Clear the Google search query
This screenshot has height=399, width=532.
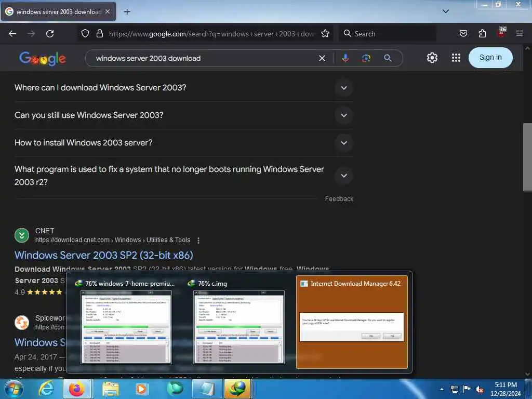[x=322, y=58]
